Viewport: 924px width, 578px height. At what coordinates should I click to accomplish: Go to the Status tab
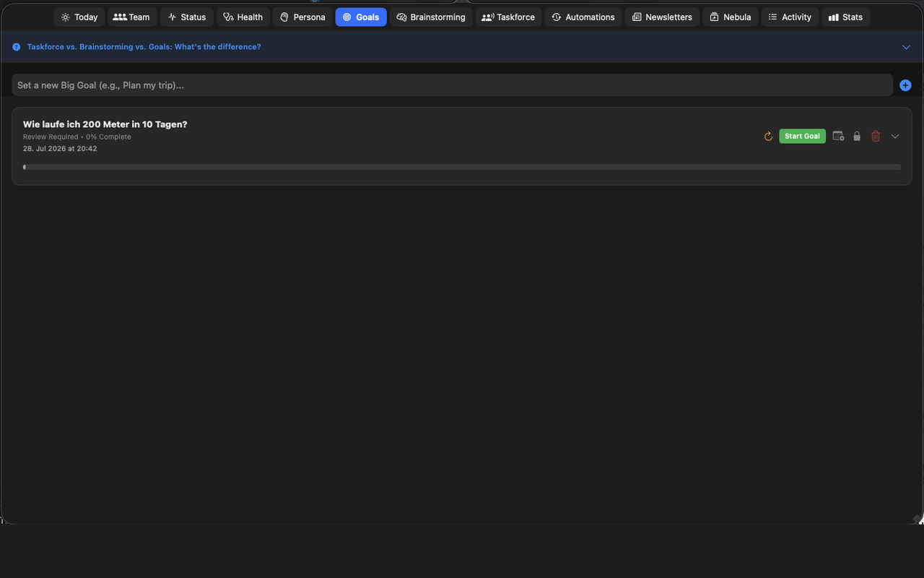pyautogui.click(x=187, y=17)
